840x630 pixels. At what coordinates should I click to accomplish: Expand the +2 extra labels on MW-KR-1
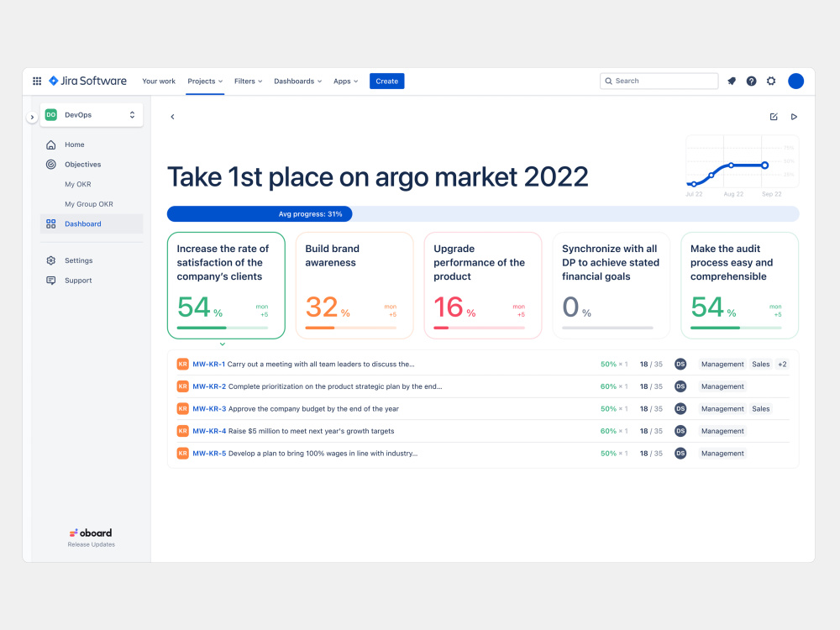(782, 365)
